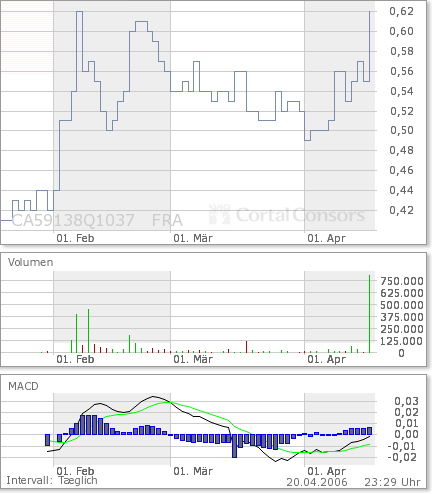Click the 0,48 price axis label

[402, 150]
